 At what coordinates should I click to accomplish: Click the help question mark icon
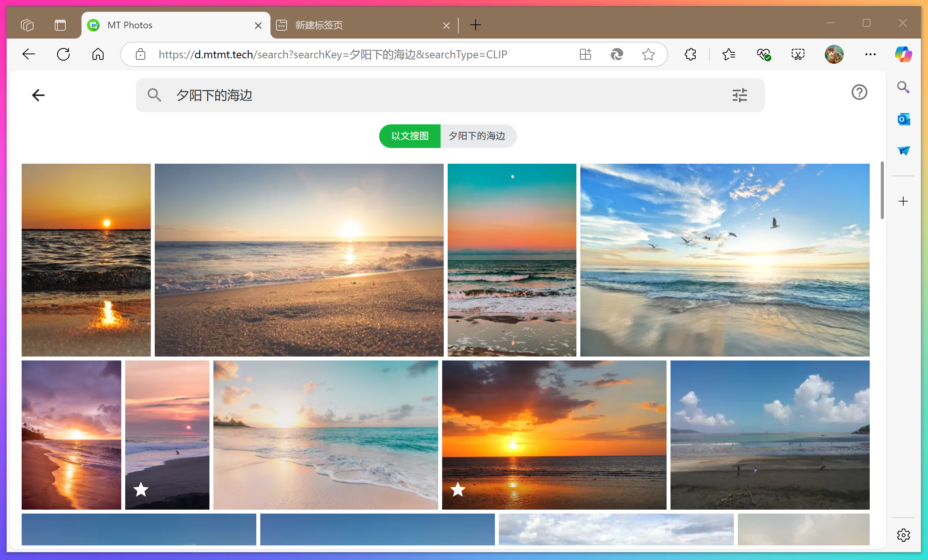(x=859, y=92)
